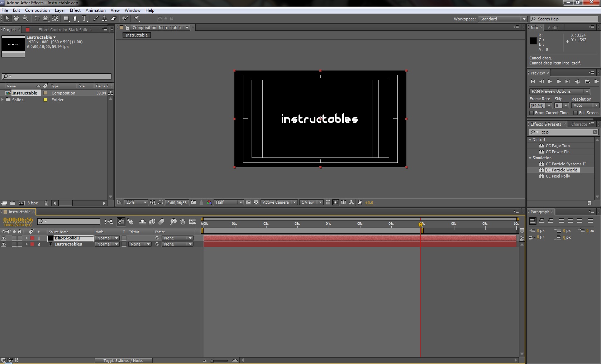601x364 pixels.
Task: Switch to the Audio tab
Action: (553, 28)
